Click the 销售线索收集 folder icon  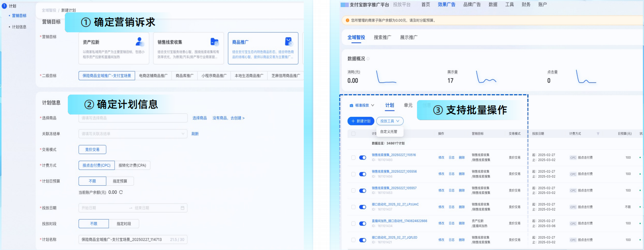pyautogui.click(x=214, y=42)
